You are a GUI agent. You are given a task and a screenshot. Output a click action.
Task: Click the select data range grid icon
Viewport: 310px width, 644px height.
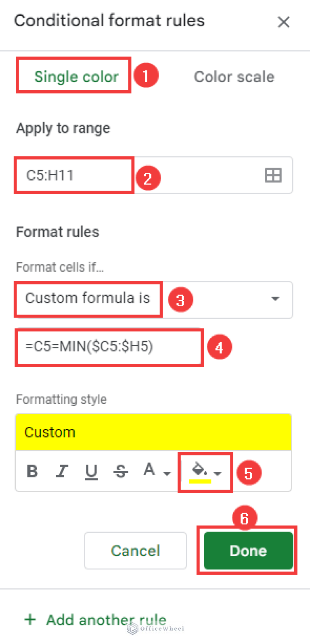click(x=273, y=176)
